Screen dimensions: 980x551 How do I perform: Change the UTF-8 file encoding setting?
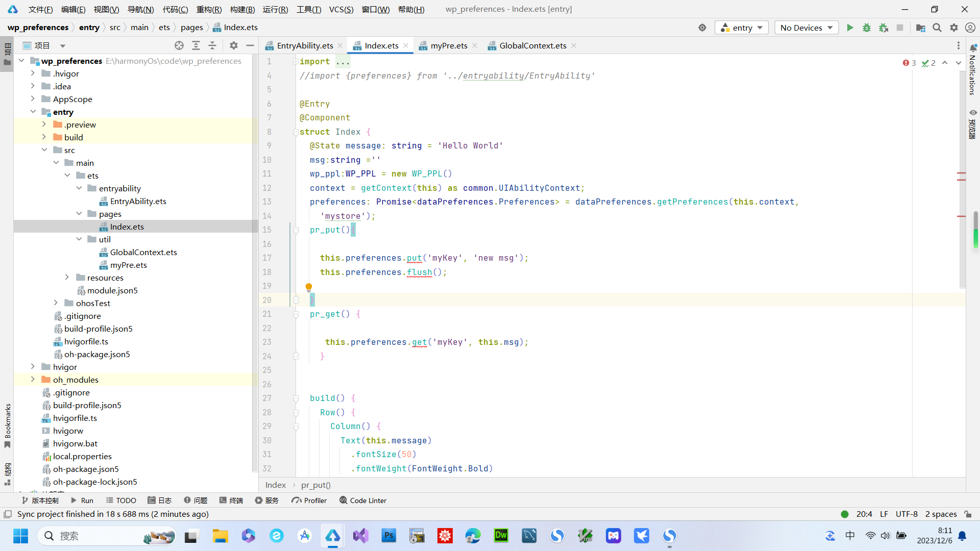point(906,514)
